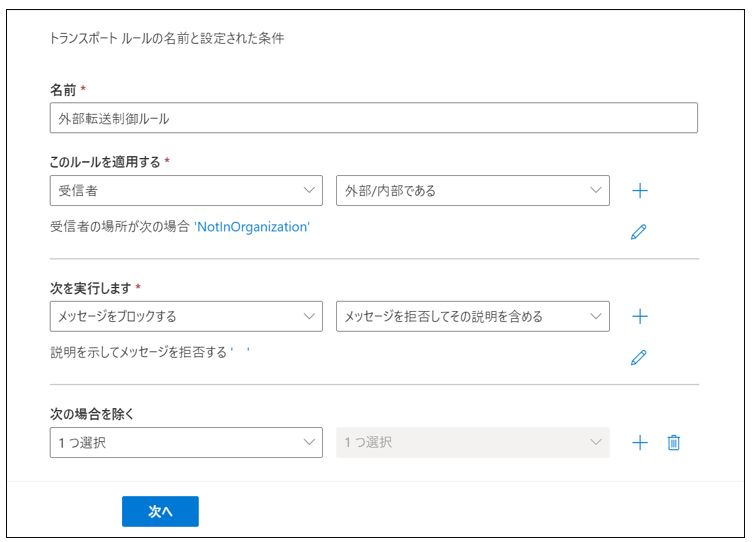
Task: Add another action with the plus icon next to メッセージを拒否してその説明を含める
Action: [640, 316]
